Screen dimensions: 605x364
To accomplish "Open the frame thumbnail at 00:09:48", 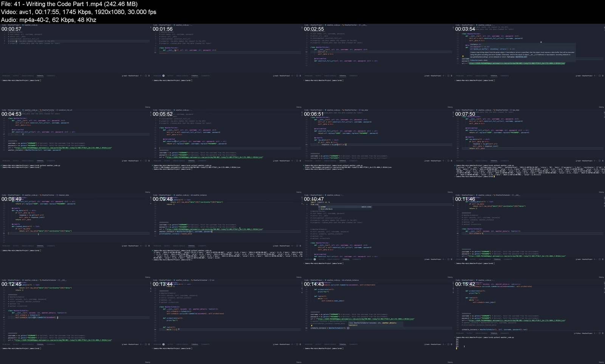I will click(x=227, y=236).
